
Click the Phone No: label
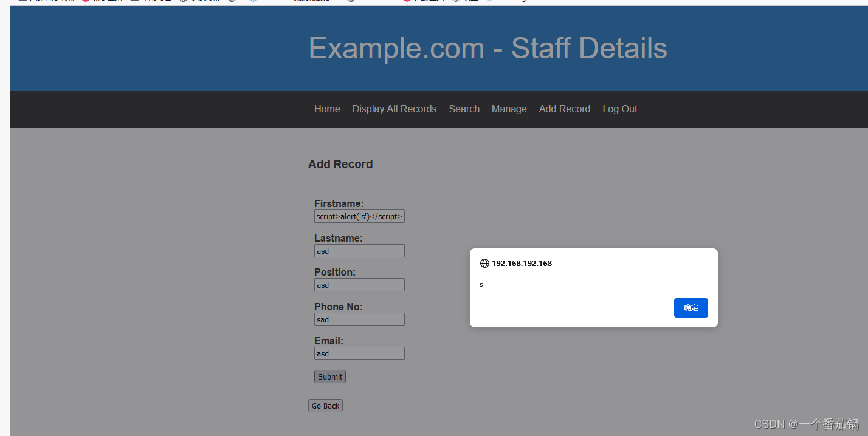point(339,307)
